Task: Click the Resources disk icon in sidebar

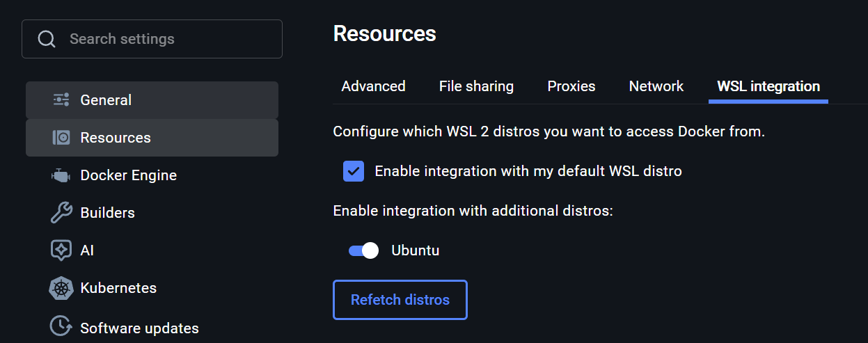Action: tap(61, 138)
